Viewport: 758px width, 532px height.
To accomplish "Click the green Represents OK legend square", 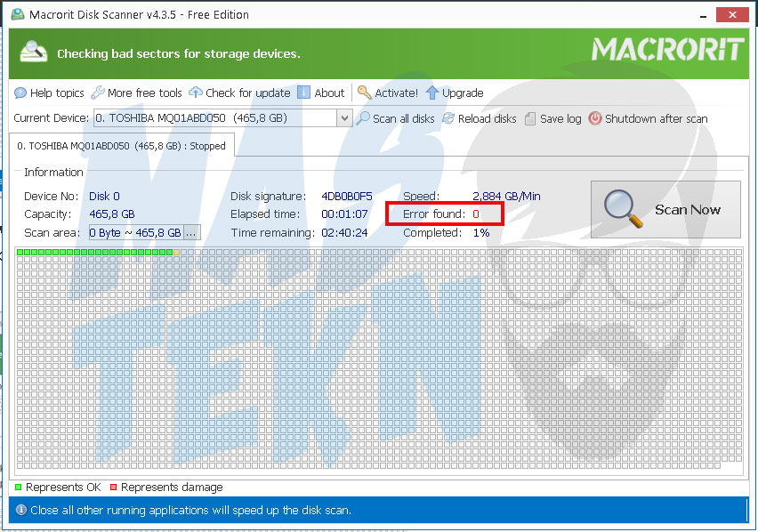I will 19,488.
